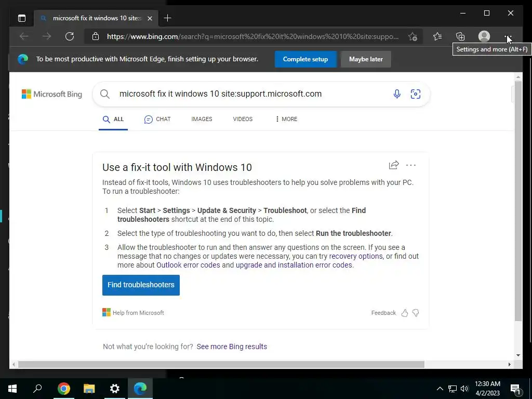Open the Edge profile avatar
532x399 pixels.
[484, 36]
